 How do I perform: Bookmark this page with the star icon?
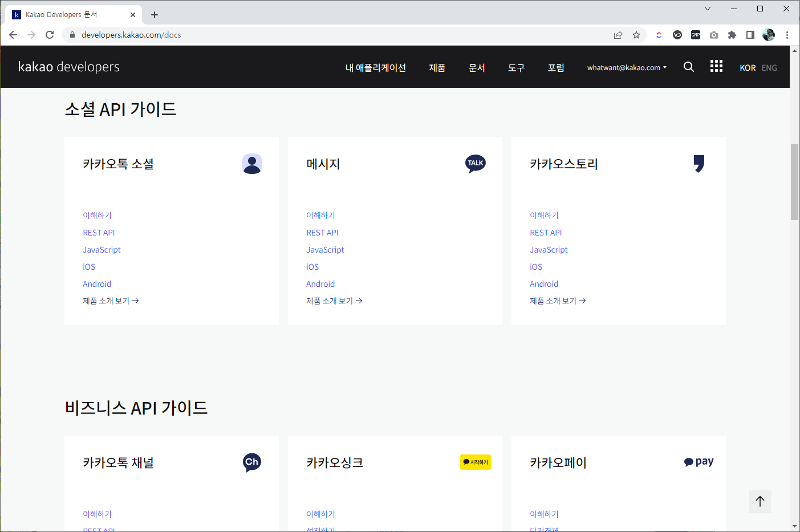click(636, 35)
